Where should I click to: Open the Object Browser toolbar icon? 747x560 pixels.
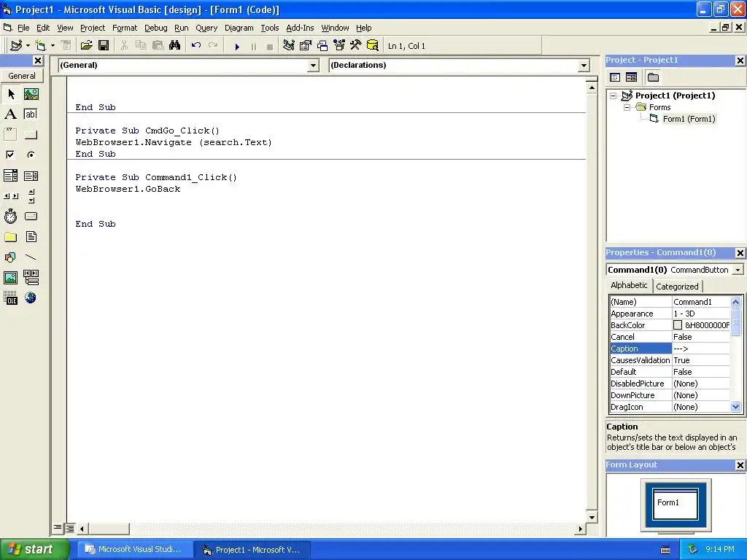pyautogui.click(x=339, y=46)
